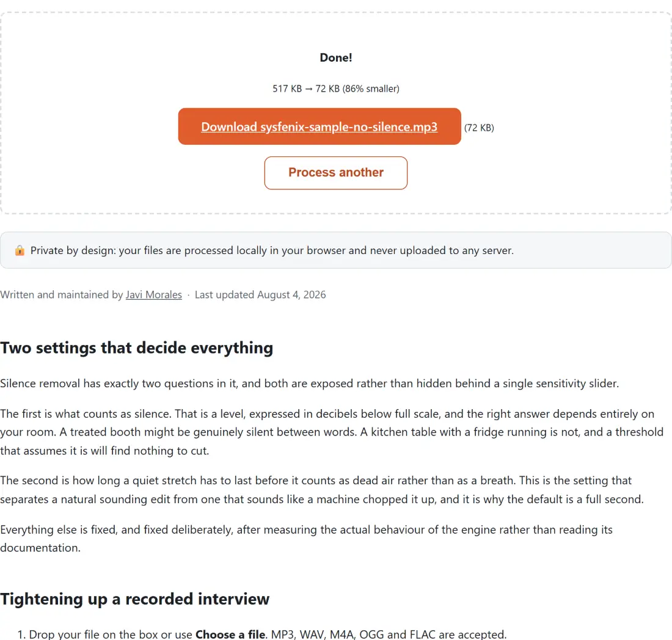Click the paragraph starting The second is how long
Image resolution: width=672 pixels, height=640 pixels.
(x=322, y=490)
